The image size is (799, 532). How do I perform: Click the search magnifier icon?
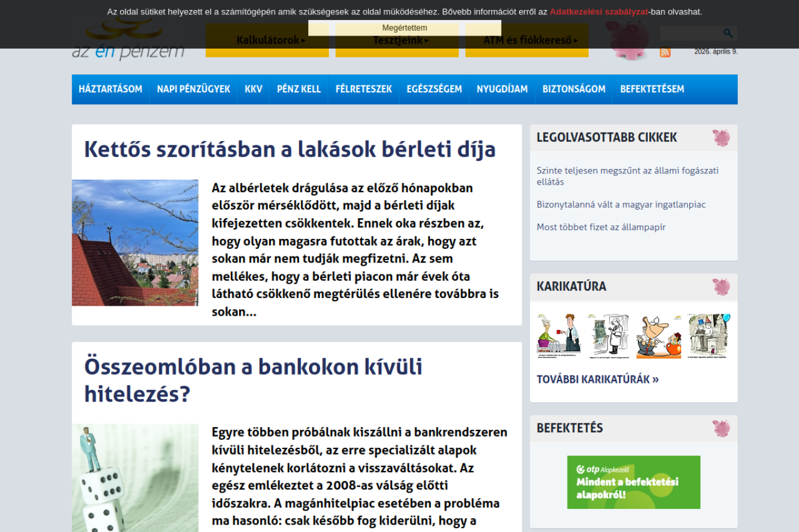point(728,34)
